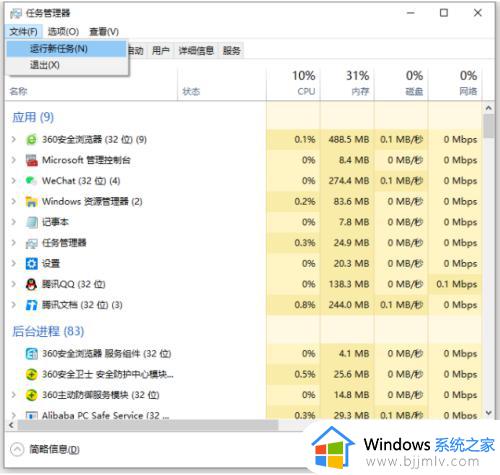Click the Task Manager title bar icon

tap(16, 13)
